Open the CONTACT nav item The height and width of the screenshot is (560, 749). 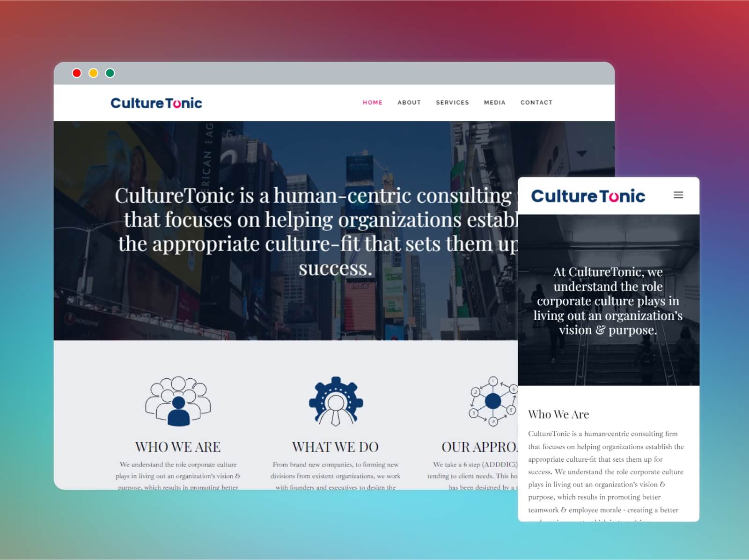[x=536, y=103]
